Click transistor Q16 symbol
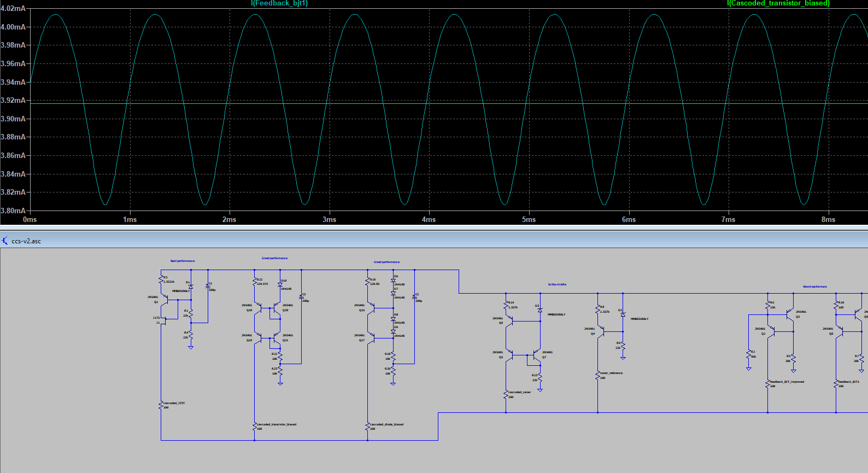The image size is (868, 473). pyautogui.click(x=371, y=309)
